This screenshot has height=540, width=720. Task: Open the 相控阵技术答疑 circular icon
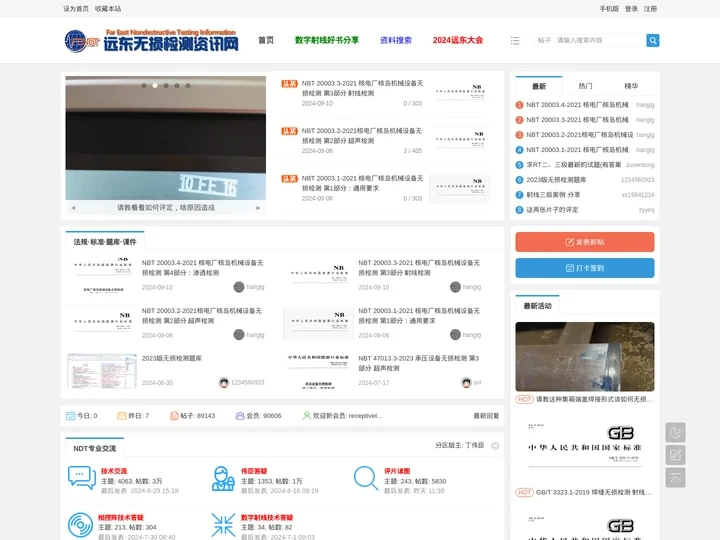pyautogui.click(x=80, y=525)
